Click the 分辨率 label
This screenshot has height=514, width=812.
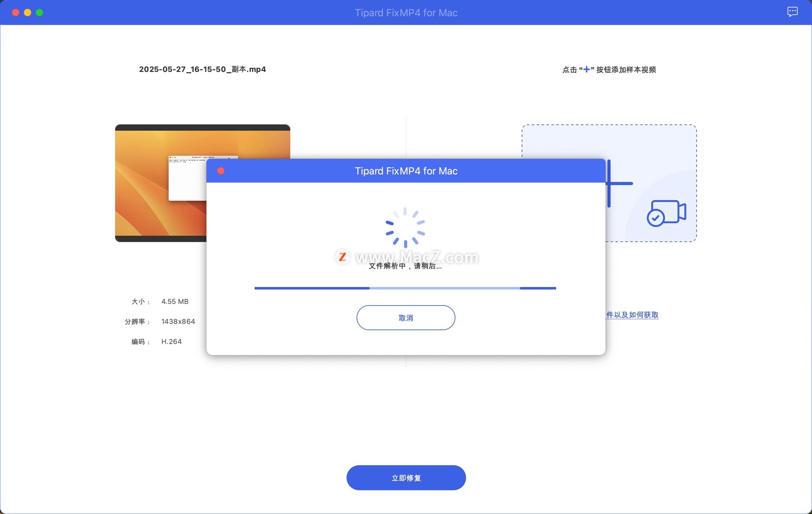tap(137, 322)
